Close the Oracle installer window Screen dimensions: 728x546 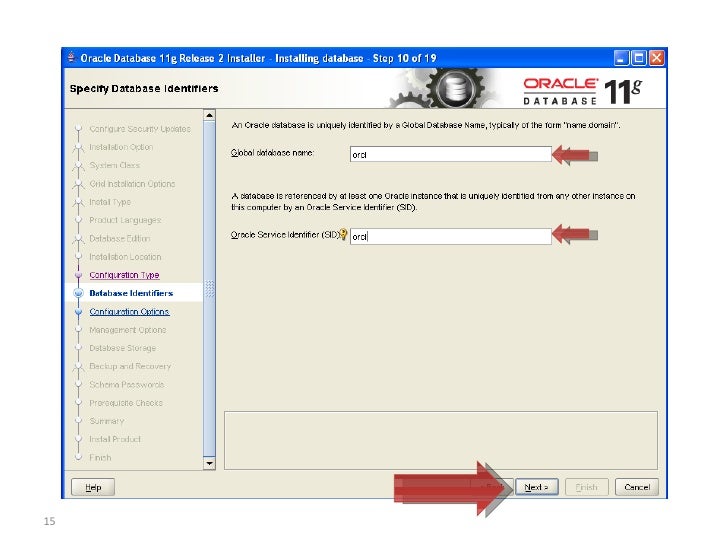(x=656, y=58)
